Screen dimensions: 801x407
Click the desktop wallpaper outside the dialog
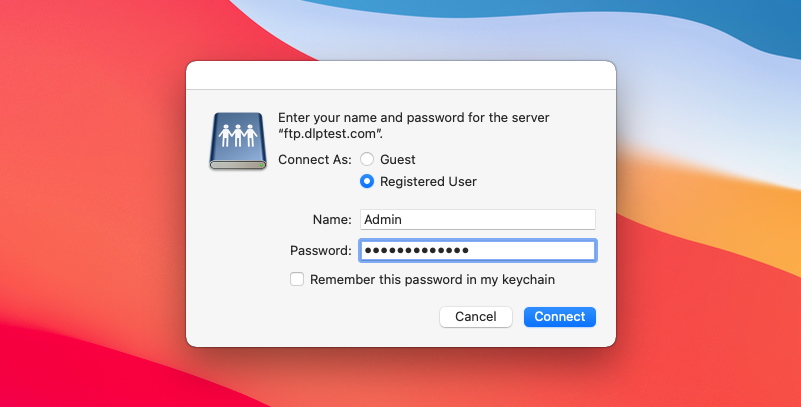coord(92,204)
